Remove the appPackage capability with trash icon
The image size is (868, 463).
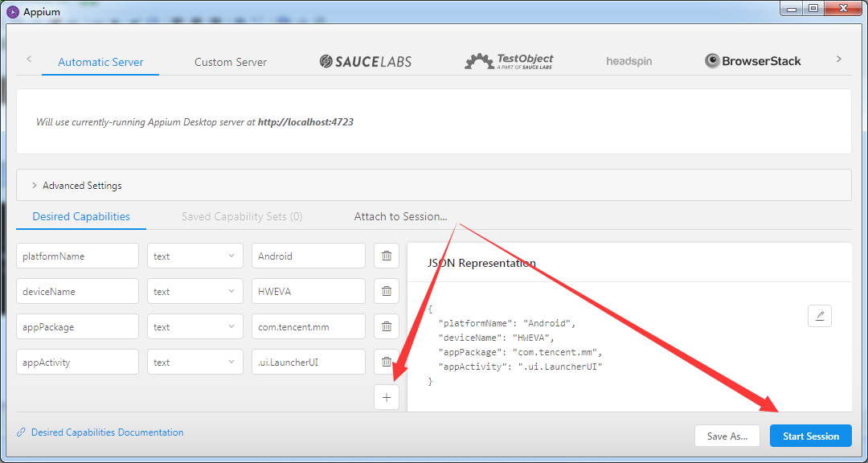click(x=386, y=326)
